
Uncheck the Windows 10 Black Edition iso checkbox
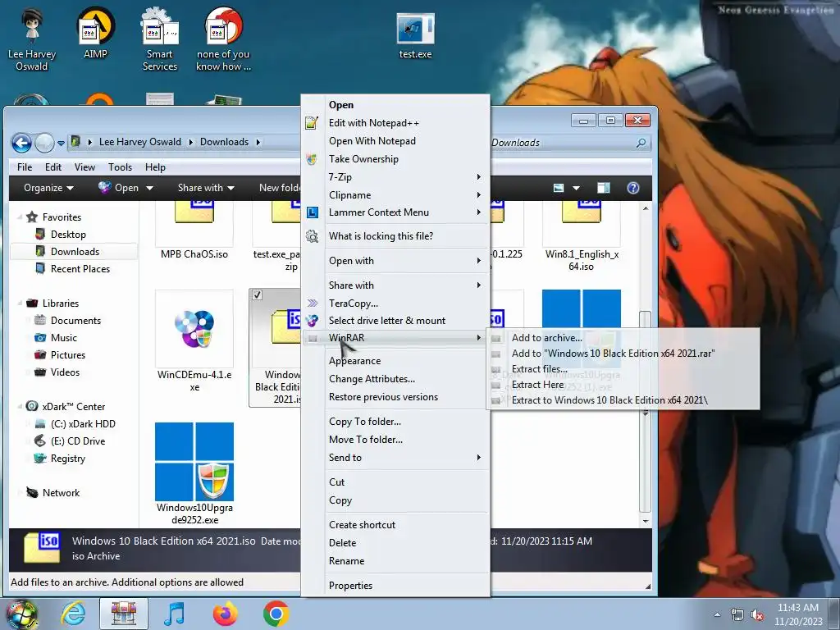point(257,294)
